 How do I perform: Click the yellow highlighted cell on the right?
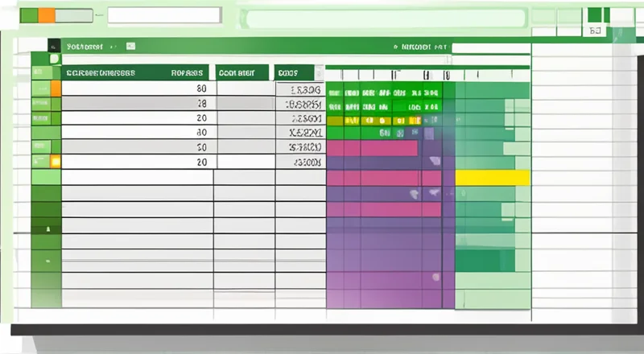click(492, 177)
